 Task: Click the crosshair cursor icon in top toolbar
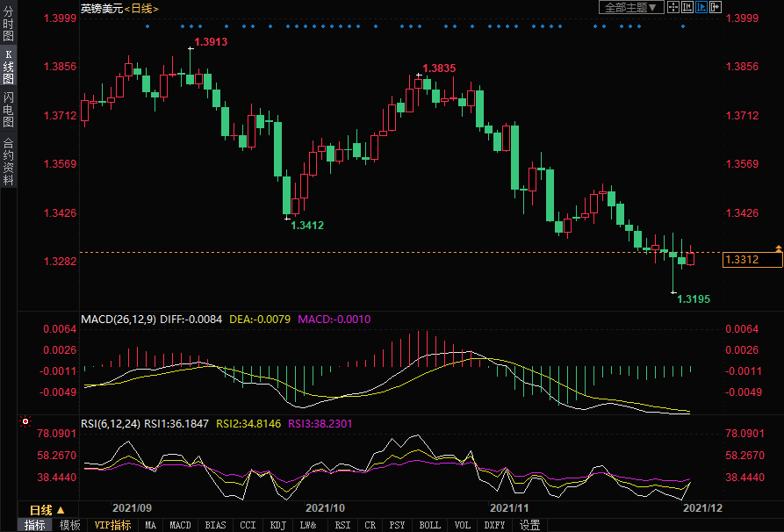tap(673, 7)
